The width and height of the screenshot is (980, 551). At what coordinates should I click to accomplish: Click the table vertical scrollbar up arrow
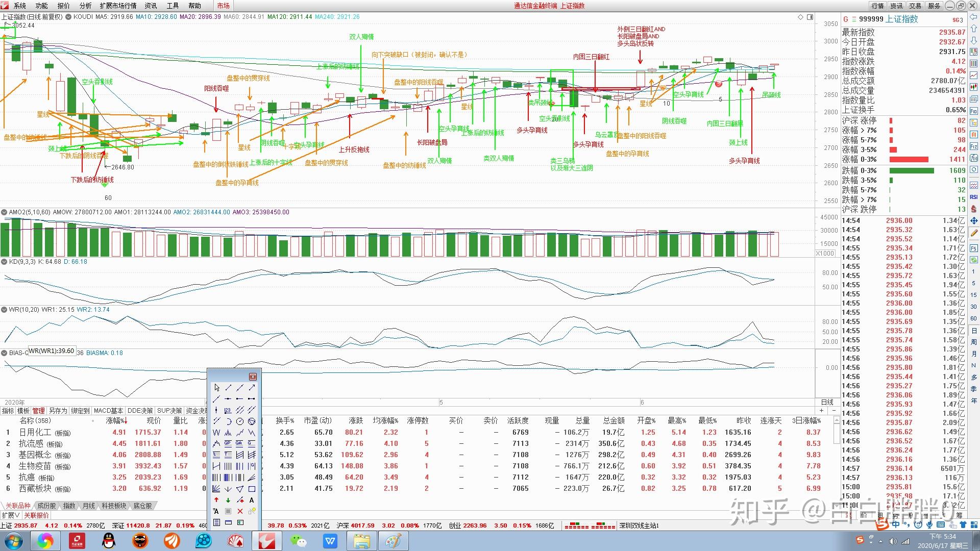click(837, 419)
